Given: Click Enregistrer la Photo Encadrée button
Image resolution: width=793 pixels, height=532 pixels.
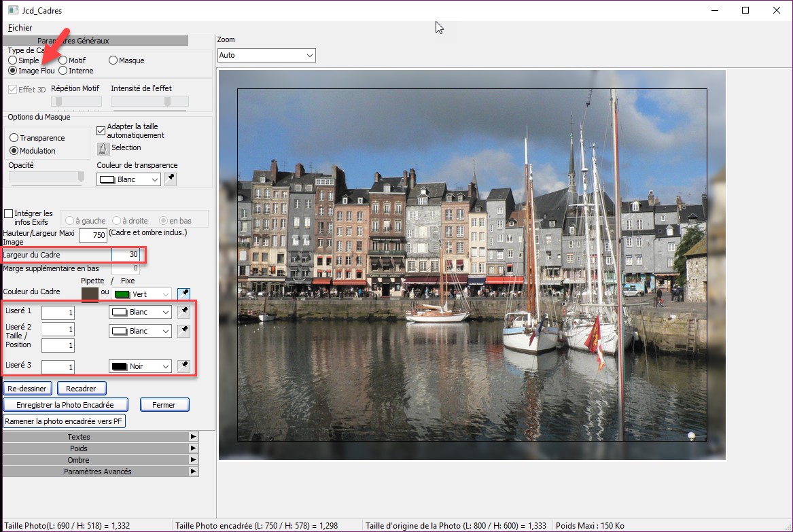Looking at the screenshot, I should (x=65, y=405).
